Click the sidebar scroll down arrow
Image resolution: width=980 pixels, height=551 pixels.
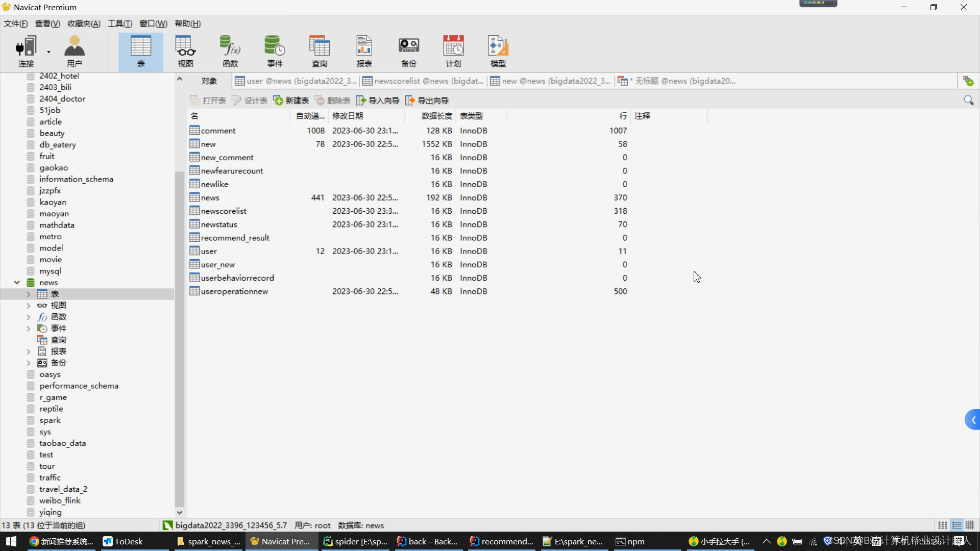[180, 512]
